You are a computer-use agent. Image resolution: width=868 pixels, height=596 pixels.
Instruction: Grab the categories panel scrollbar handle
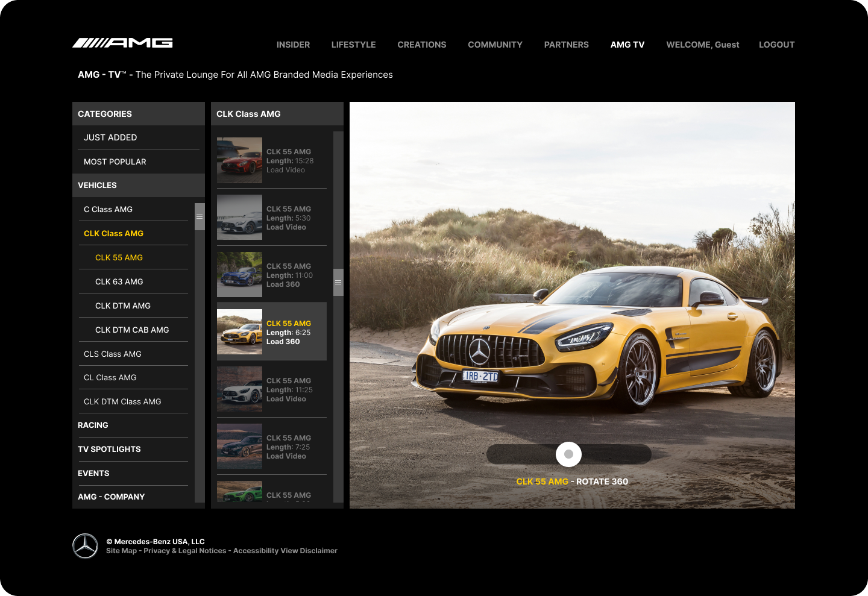(200, 217)
